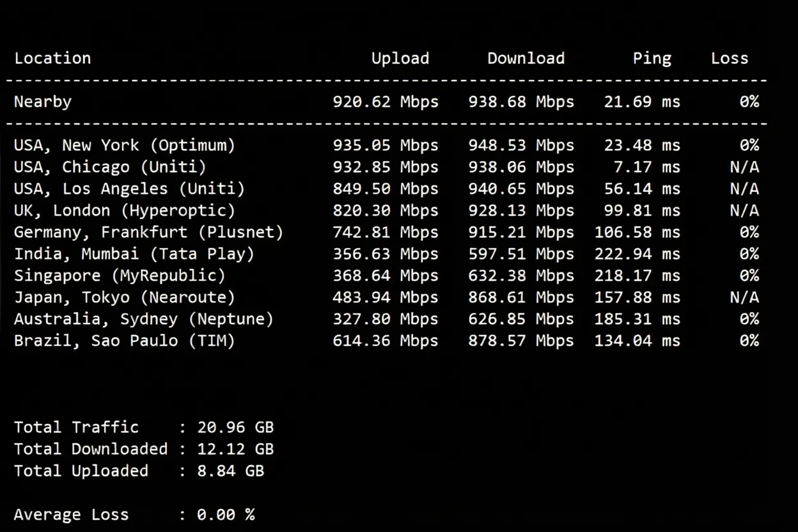Select download value 915.21 Mbps

521,232
